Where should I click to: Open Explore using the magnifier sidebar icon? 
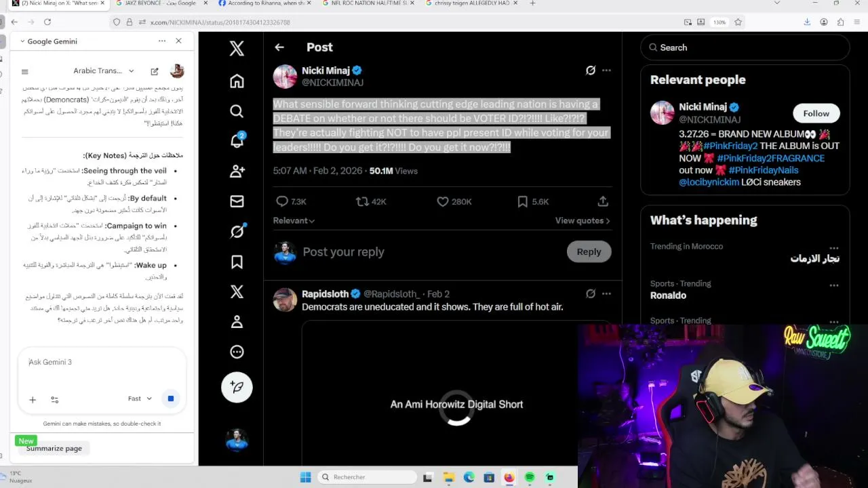[237, 111]
